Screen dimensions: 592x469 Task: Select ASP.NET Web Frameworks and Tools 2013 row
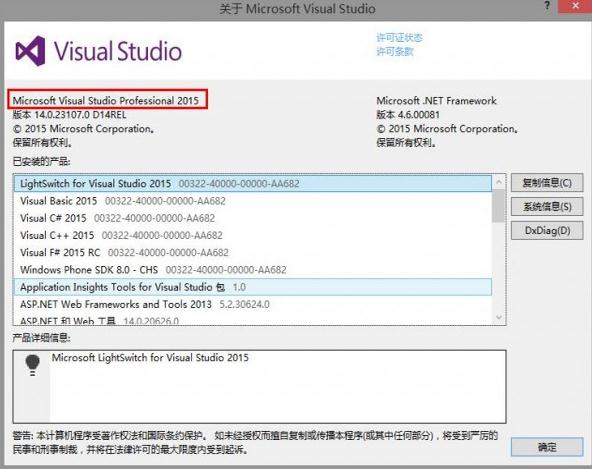(253, 304)
